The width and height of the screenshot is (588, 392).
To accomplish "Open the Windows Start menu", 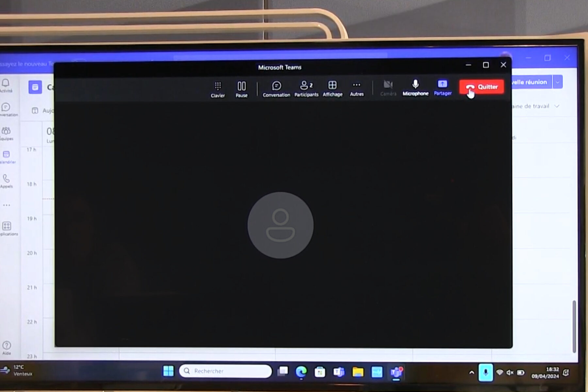I will (169, 371).
